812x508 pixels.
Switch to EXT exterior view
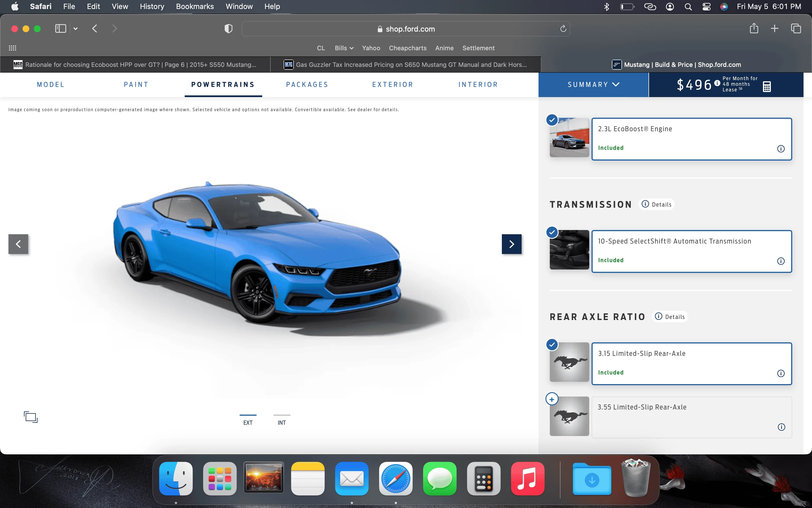248,420
